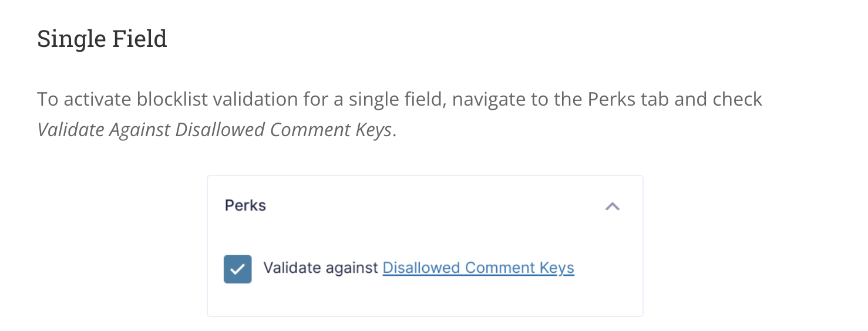Viewport: 868px width, 331px height.
Task: Click the Perks settings panel screenshot
Action: (x=425, y=246)
